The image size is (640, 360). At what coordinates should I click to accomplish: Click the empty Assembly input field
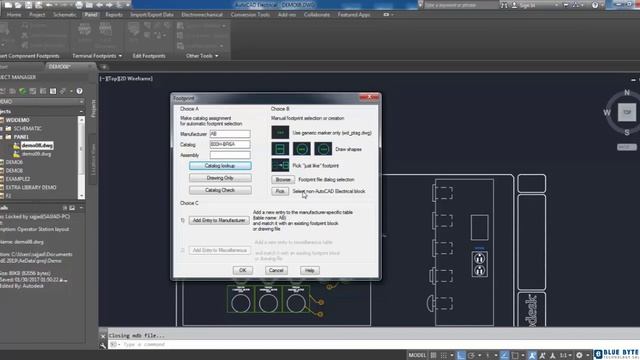click(x=230, y=155)
